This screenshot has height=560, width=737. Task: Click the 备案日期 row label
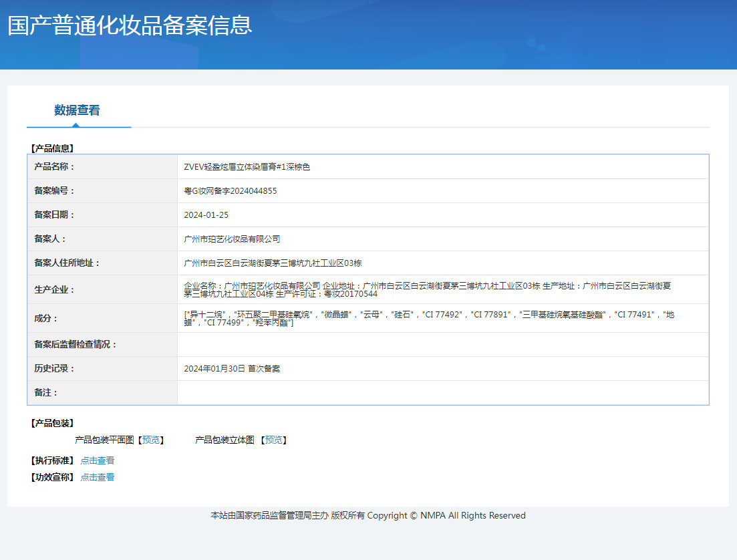(x=54, y=215)
